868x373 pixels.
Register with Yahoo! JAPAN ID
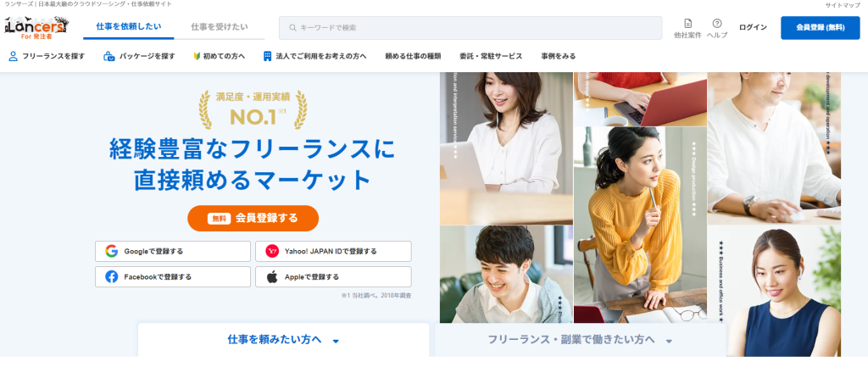click(333, 251)
